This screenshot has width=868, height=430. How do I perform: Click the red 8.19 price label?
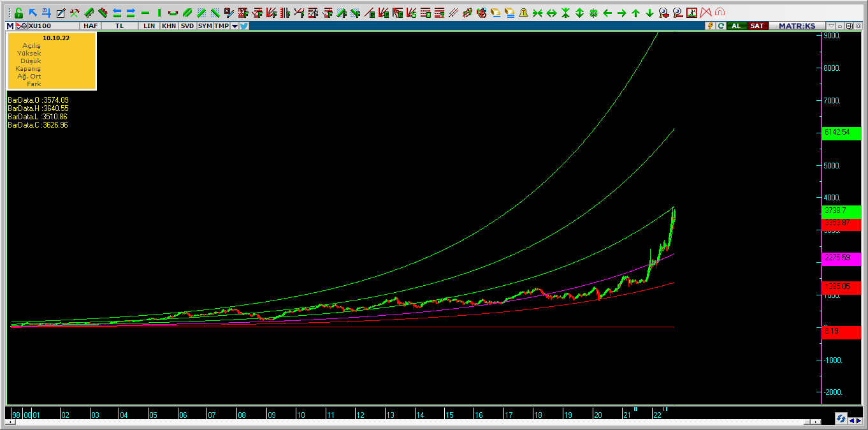(x=842, y=332)
